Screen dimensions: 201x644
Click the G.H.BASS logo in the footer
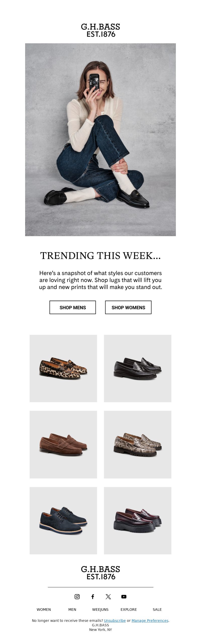(100, 573)
